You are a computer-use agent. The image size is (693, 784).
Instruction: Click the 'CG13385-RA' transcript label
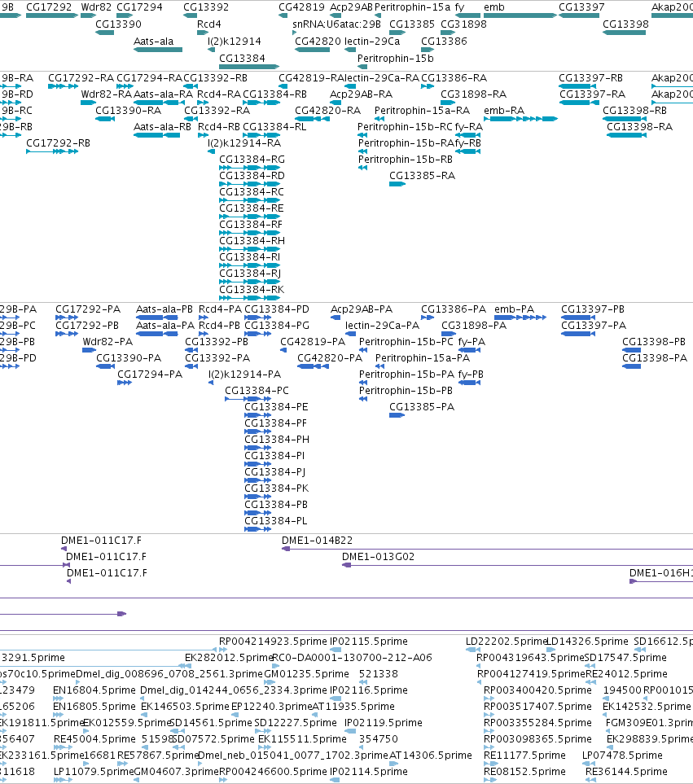(422, 176)
